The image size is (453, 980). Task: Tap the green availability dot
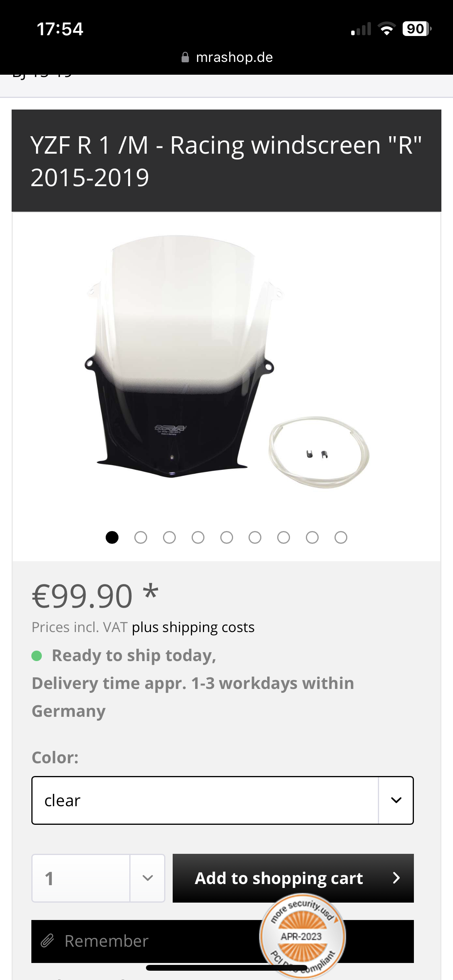pos(37,656)
